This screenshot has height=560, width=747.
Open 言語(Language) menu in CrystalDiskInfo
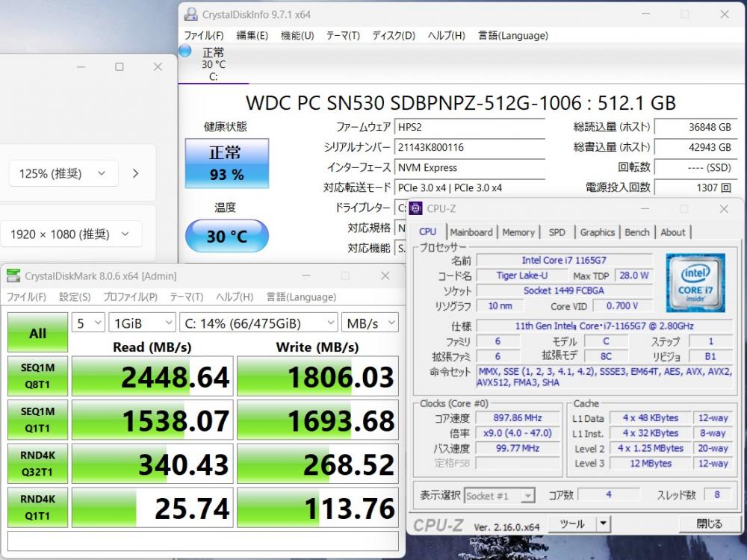(x=513, y=35)
